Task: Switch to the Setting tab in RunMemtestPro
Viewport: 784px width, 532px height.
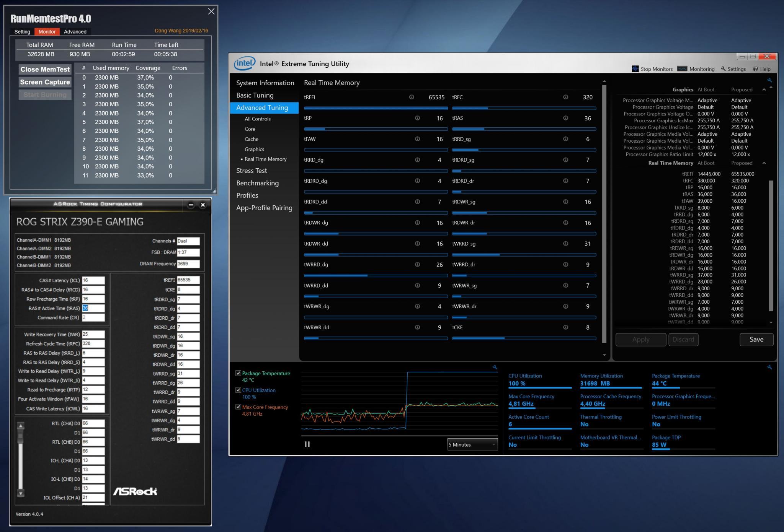Action: (22, 32)
